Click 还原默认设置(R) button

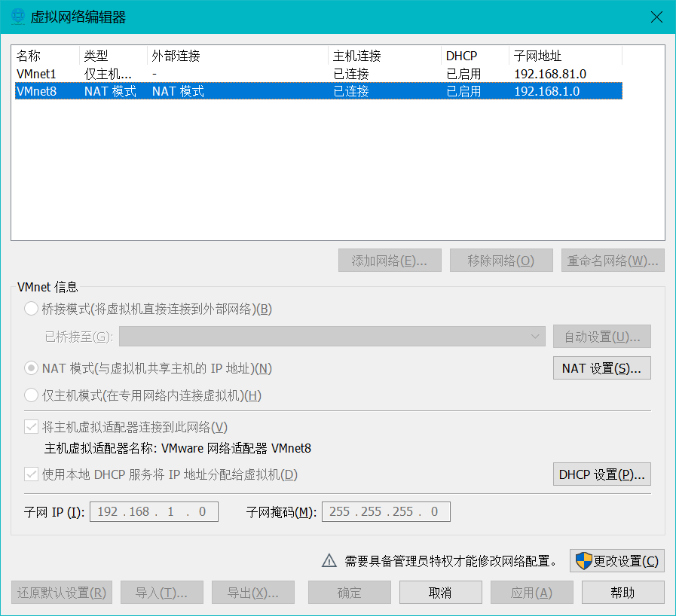pos(62,593)
